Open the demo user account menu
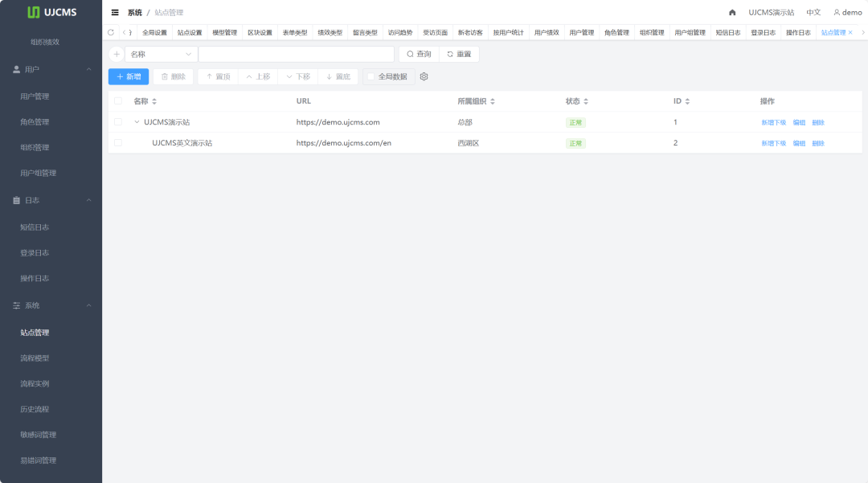 pos(848,12)
